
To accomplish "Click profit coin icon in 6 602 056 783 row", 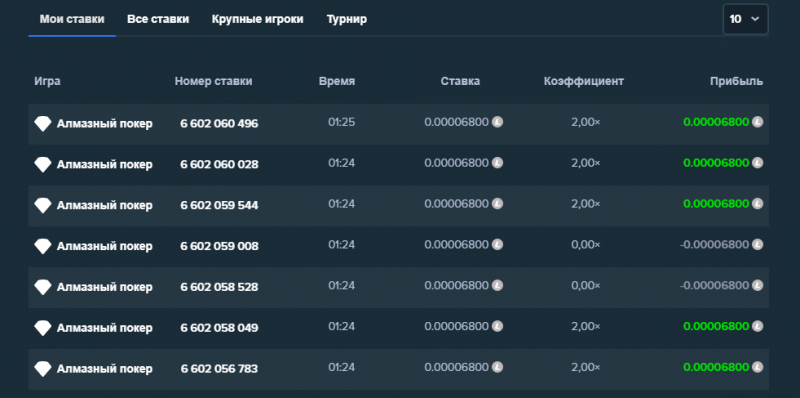I will (758, 367).
